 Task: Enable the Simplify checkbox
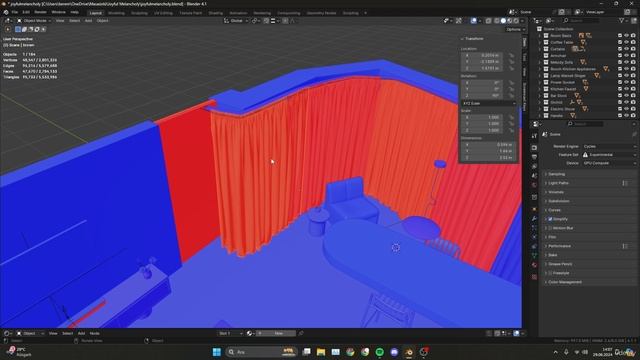tap(550, 219)
